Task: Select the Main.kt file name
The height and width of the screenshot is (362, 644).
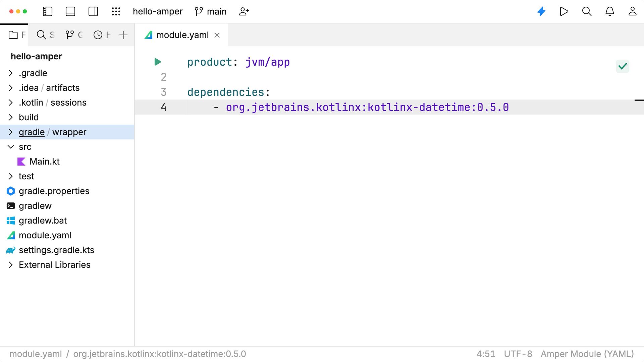Action: 45,162
